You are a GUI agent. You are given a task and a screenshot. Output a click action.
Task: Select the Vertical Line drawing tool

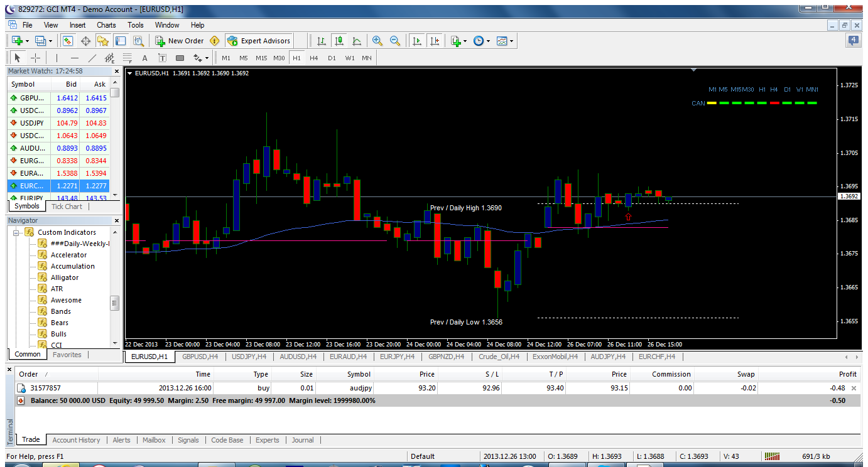pyautogui.click(x=57, y=58)
